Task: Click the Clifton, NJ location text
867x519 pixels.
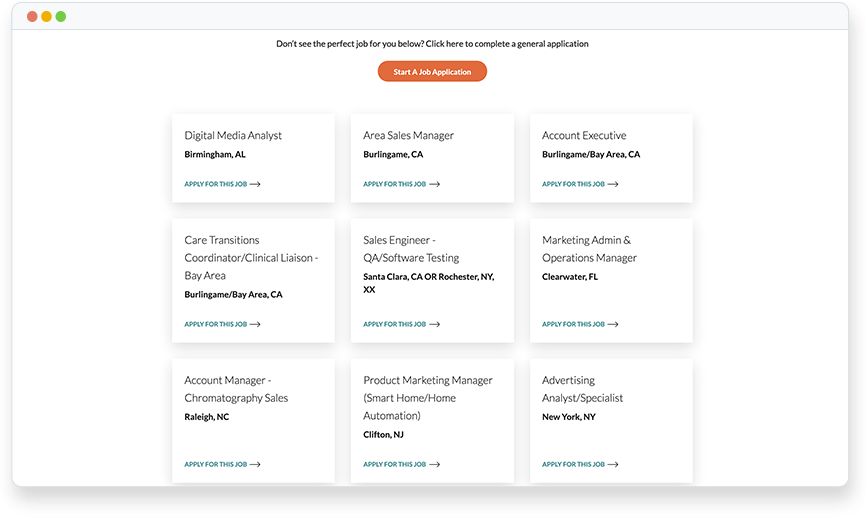Action: (383, 434)
